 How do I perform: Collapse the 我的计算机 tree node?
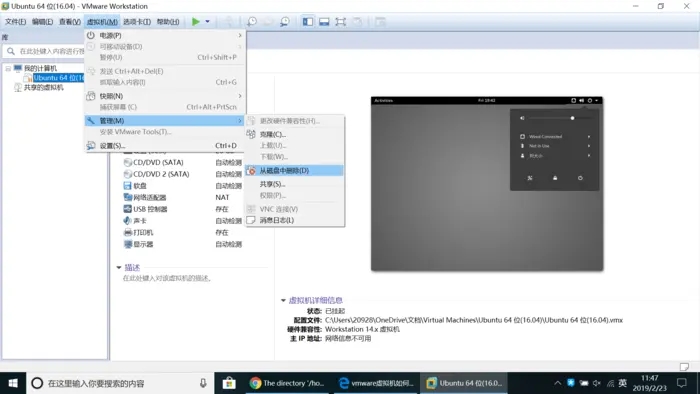[x=8, y=68]
